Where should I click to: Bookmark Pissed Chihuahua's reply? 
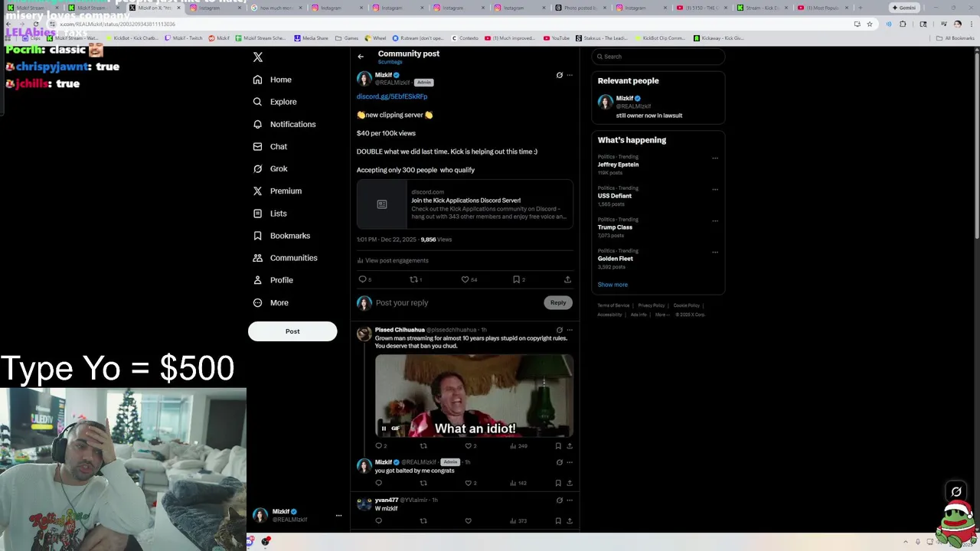point(558,445)
